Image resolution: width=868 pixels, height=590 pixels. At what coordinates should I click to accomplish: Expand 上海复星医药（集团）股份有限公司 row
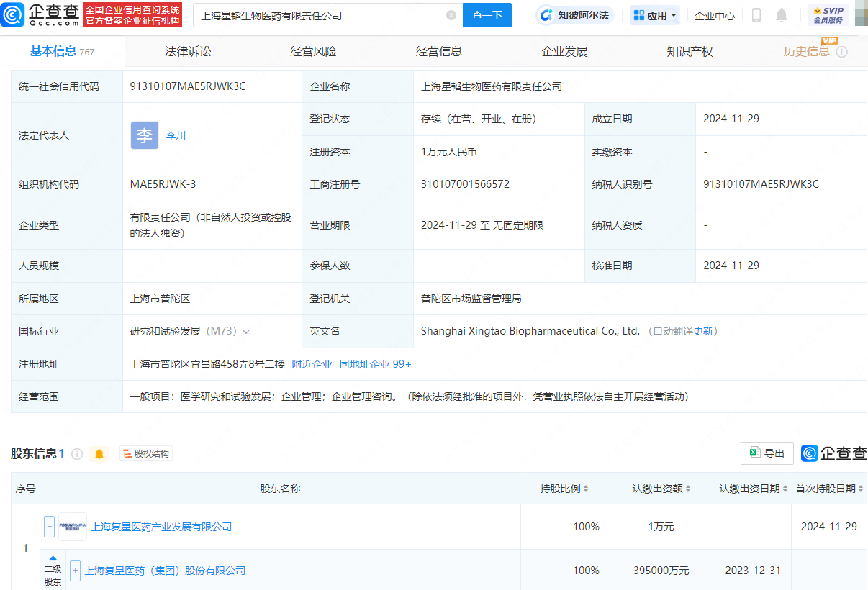[x=75, y=571]
